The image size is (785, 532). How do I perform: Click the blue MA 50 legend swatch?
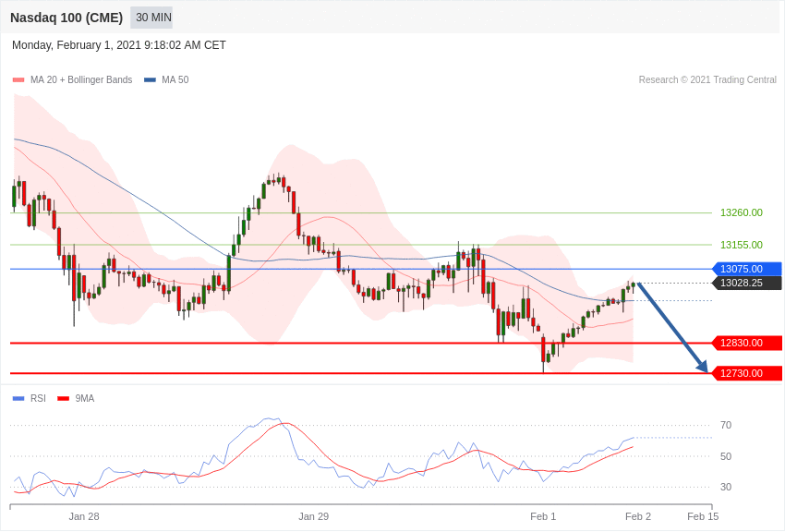pos(151,79)
